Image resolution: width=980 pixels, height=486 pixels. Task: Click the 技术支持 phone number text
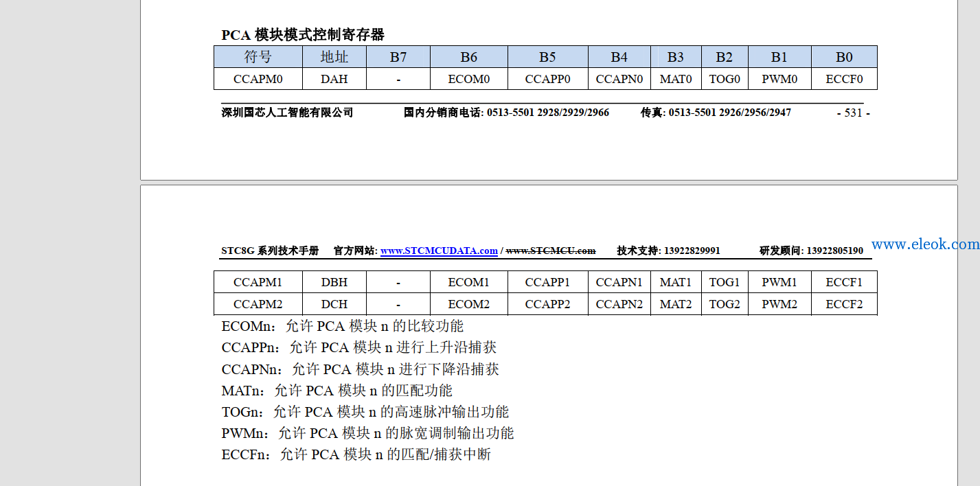(669, 251)
